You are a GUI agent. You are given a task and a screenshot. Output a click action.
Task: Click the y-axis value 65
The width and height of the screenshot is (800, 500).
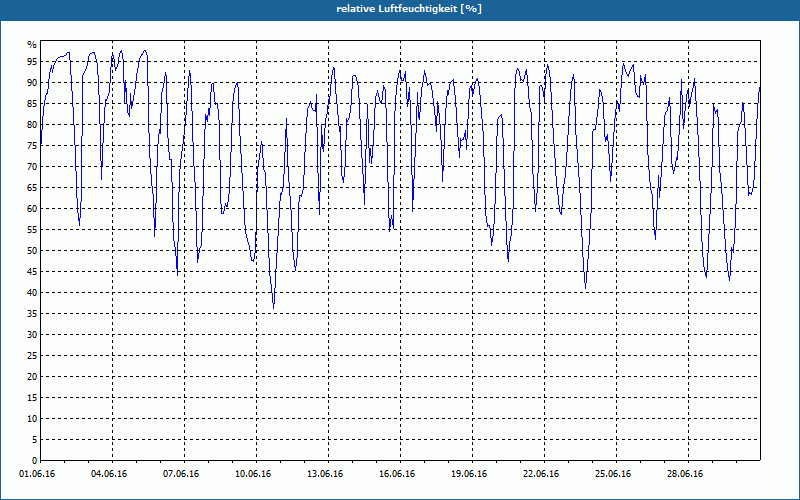(x=32, y=188)
